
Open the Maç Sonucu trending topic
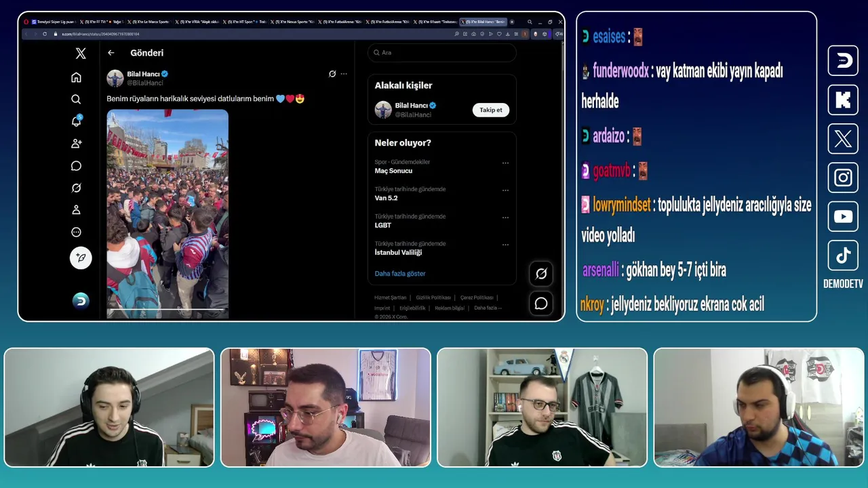(x=394, y=171)
